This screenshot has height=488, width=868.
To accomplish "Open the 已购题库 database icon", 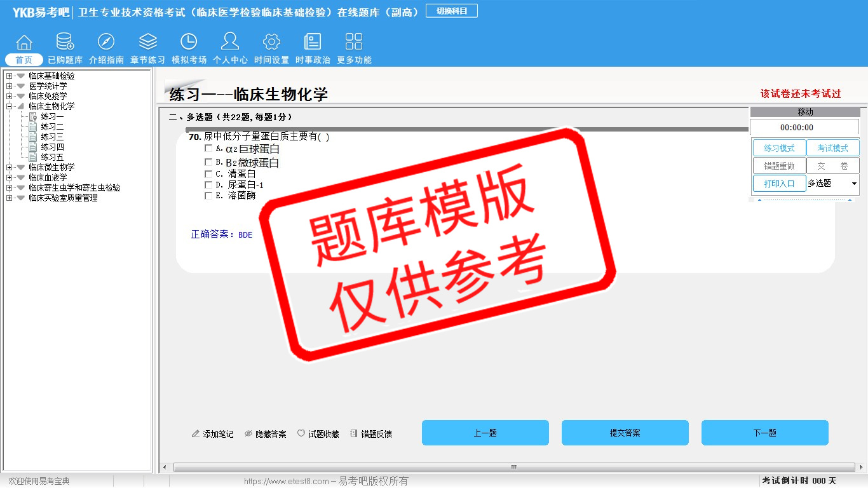I will coord(65,43).
